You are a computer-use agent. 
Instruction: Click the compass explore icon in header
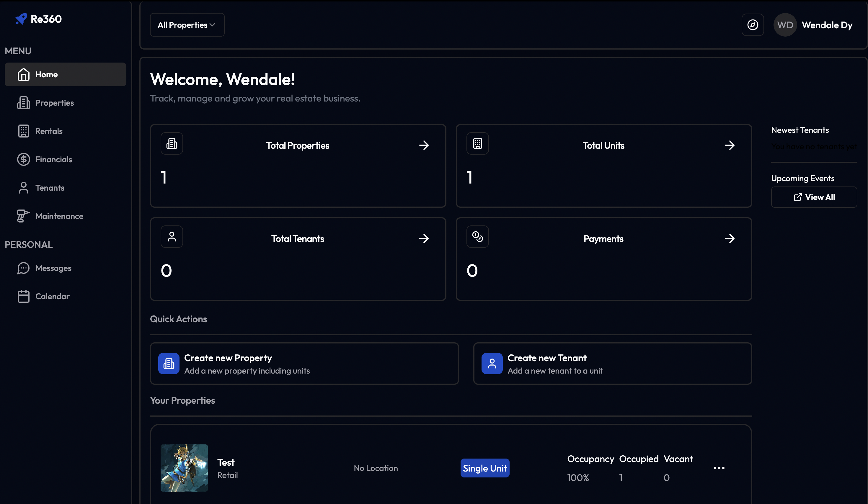(753, 25)
